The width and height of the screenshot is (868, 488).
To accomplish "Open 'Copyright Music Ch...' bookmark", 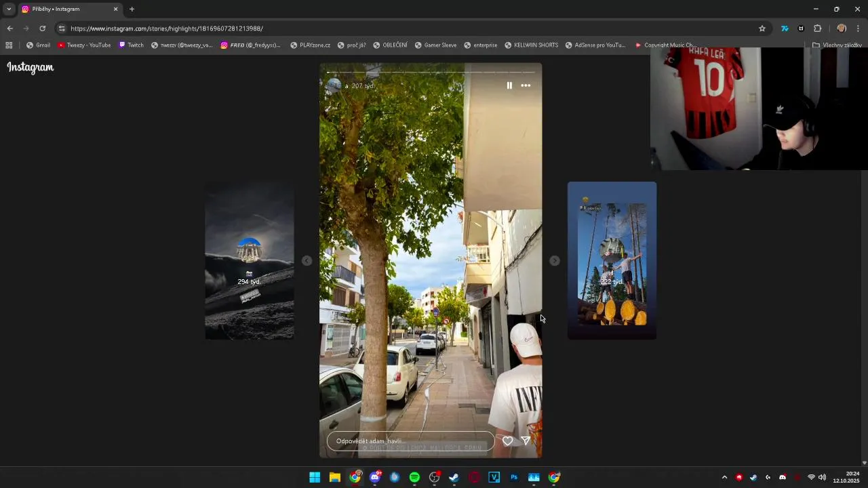I will click(x=665, y=45).
